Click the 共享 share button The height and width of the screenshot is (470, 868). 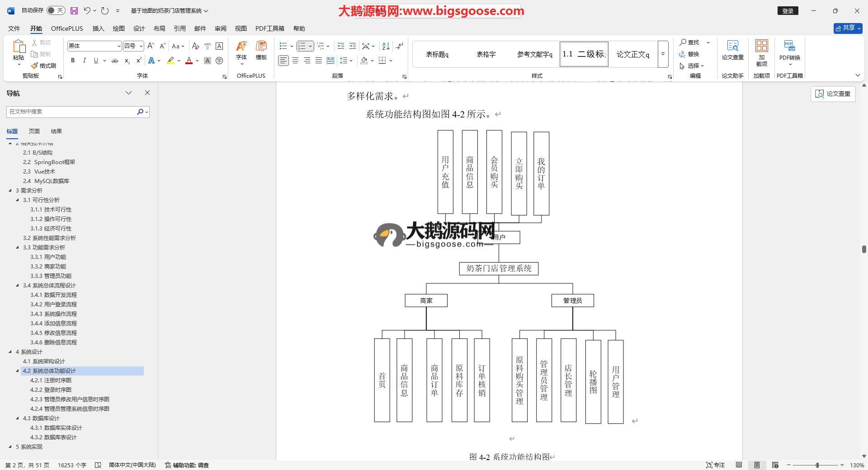pyautogui.click(x=848, y=28)
